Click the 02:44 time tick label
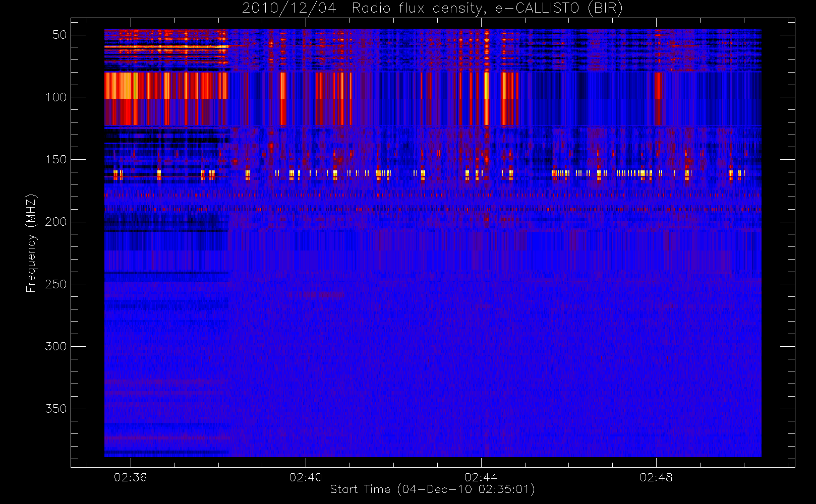The height and width of the screenshot is (504, 816). click(x=481, y=477)
